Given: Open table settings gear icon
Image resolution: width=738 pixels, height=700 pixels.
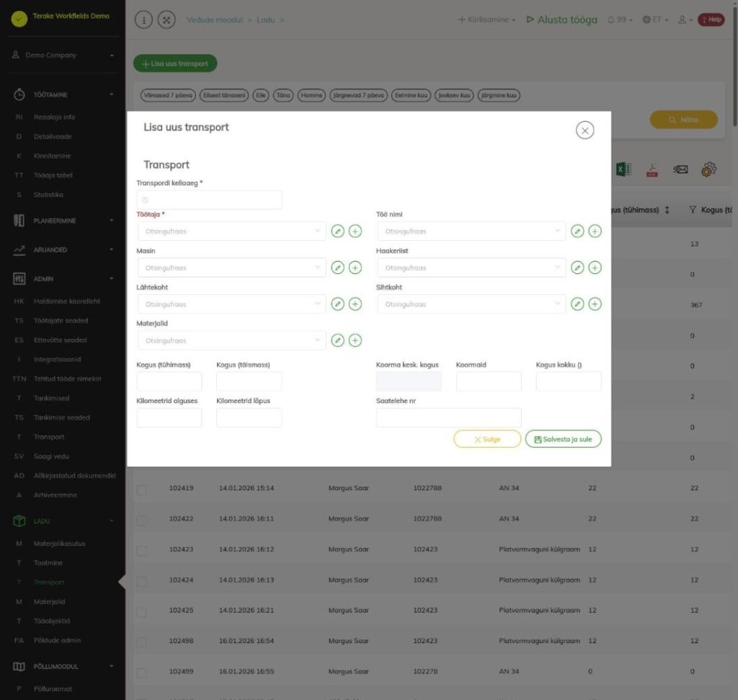Looking at the screenshot, I should tap(708, 169).
